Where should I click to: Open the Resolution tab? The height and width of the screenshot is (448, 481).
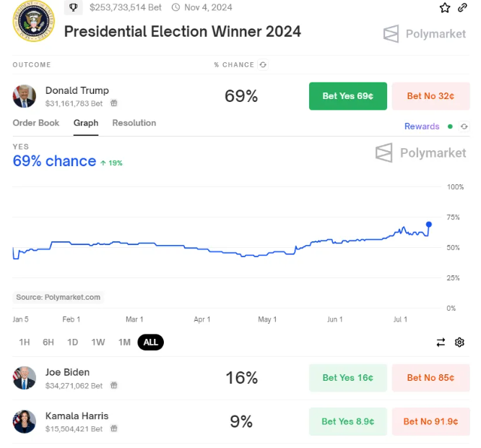[134, 123]
